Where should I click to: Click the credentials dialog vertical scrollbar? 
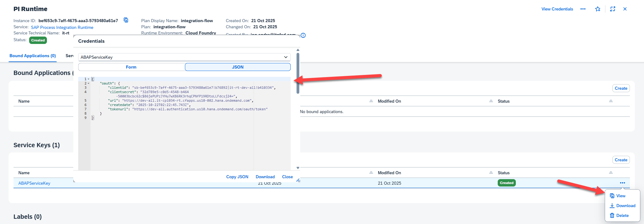298,73
